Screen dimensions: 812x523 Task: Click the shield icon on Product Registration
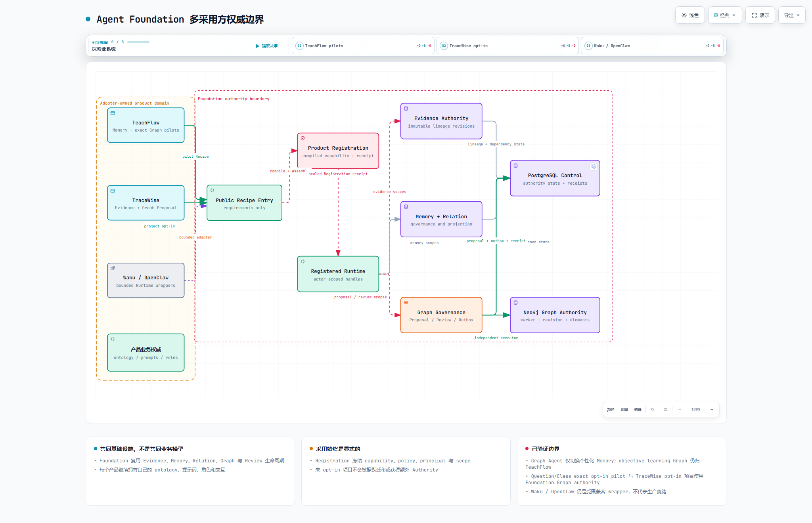pos(303,138)
